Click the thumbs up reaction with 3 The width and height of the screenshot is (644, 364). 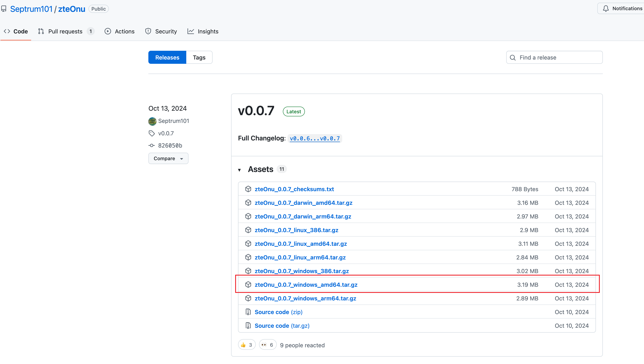tap(247, 345)
